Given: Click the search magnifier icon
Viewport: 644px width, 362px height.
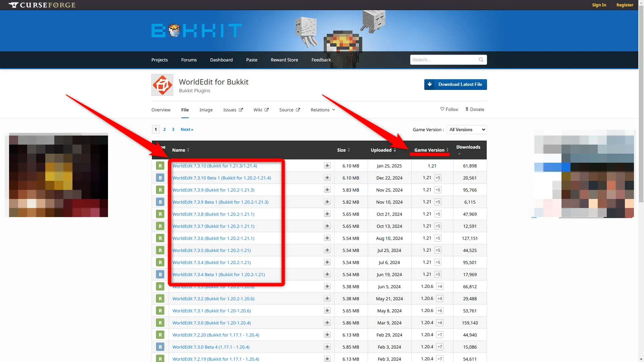Looking at the screenshot, I should [x=481, y=60].
